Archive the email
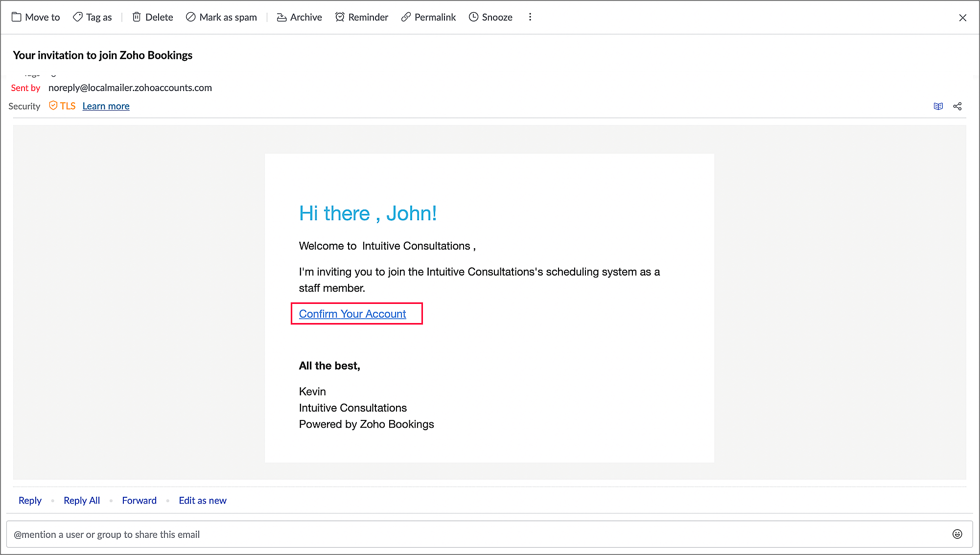980x555 pixels. pos(300,17)
